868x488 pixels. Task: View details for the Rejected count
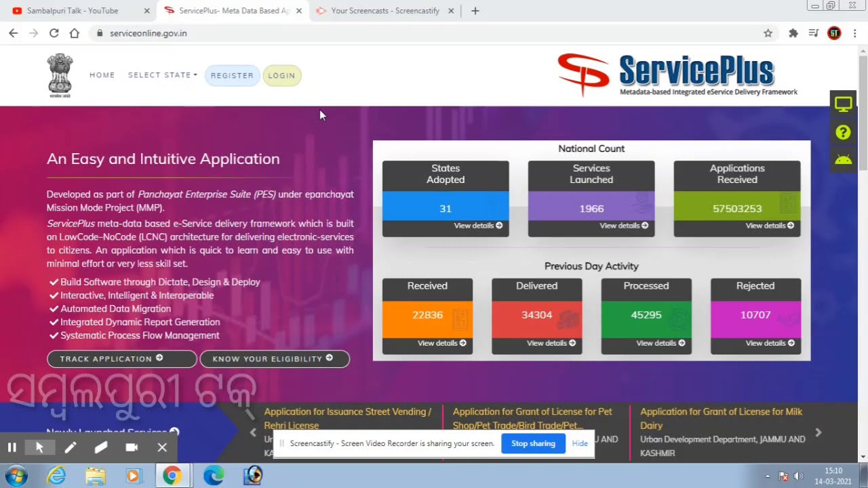point(770,343)
